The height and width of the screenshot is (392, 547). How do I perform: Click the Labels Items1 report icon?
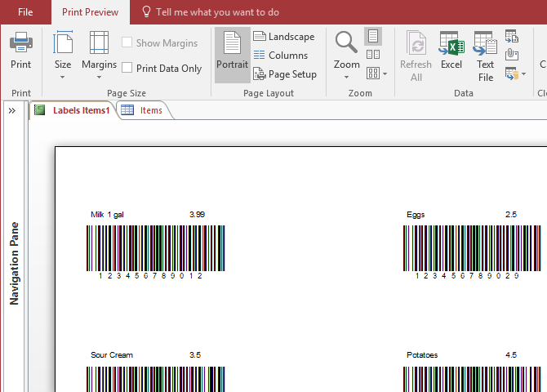(39, 110)
